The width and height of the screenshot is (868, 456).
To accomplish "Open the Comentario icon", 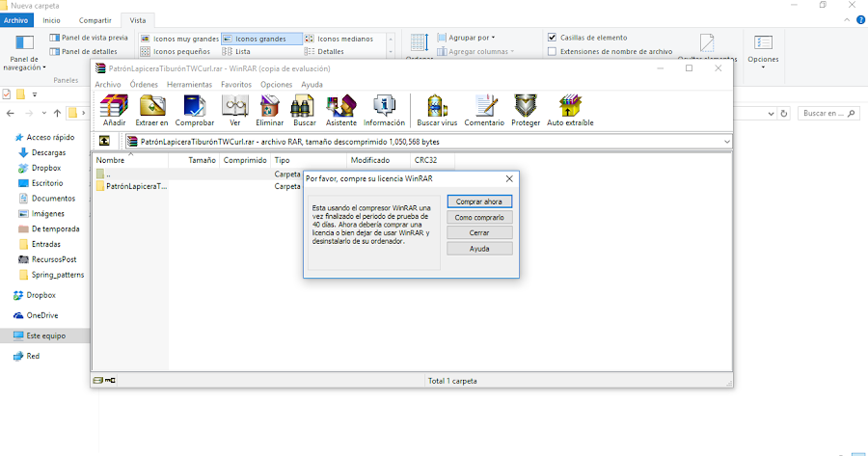I will pyautogui.click(x=484, y=110).
